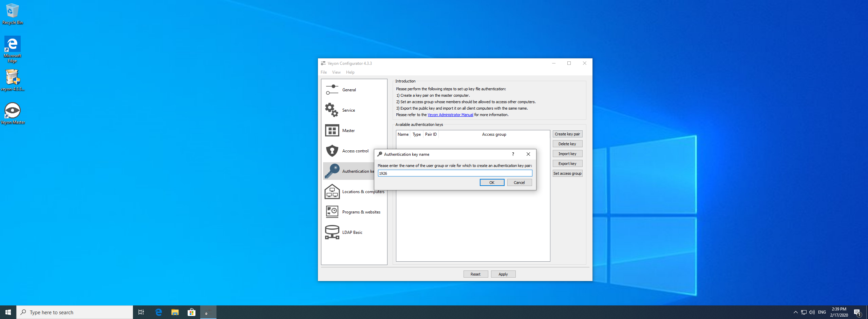The image size is (868, 319).
Task: Click the Set access group button
Action: click(x=567, y=173)
